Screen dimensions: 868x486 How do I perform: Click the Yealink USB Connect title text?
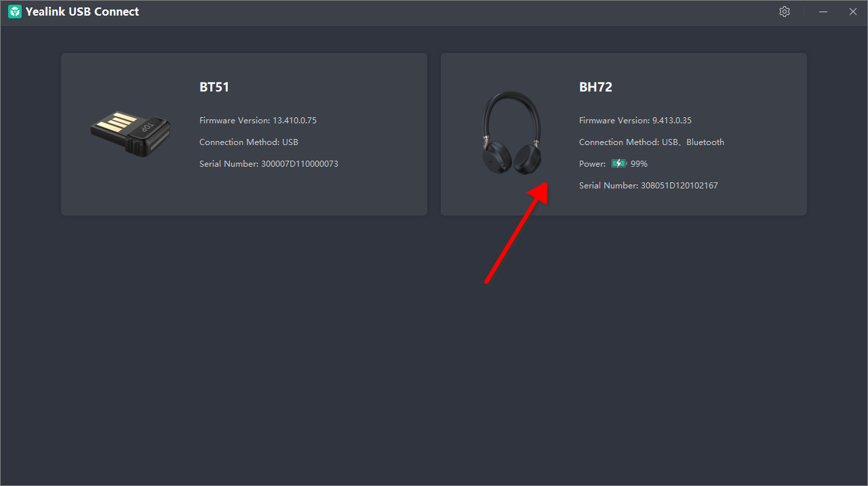point(82,12)
